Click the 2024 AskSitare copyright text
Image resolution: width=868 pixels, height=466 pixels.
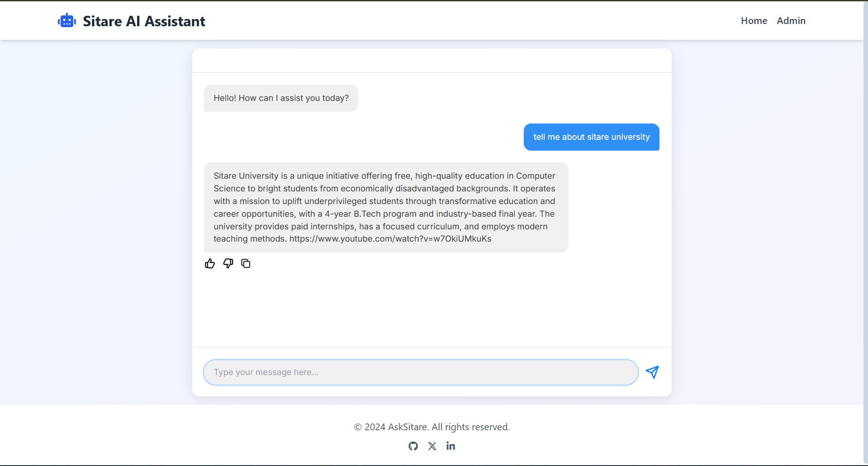point(432,427)
